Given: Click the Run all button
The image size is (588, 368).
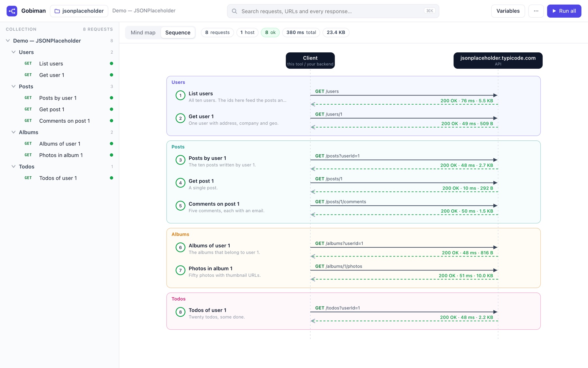Looking at the screenshot, I should coord(564,11).
